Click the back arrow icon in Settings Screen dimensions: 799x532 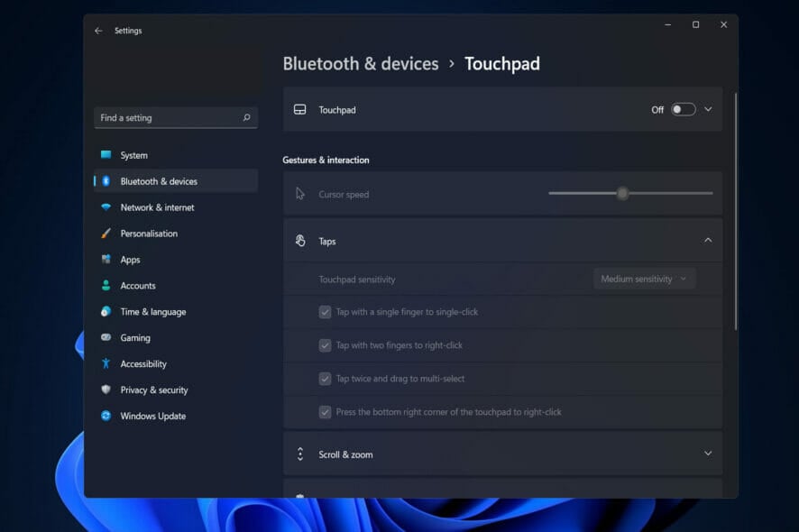click(x=98, y=31)
